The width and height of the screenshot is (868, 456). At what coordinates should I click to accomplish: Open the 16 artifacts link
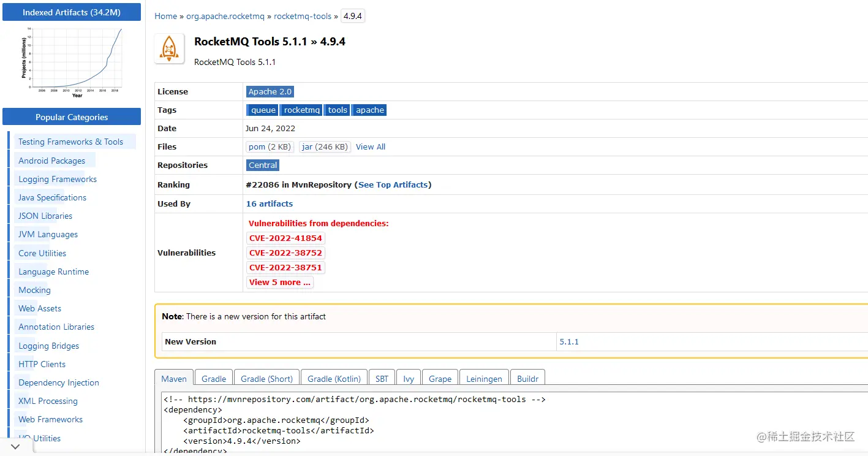[x=270, y=203]
